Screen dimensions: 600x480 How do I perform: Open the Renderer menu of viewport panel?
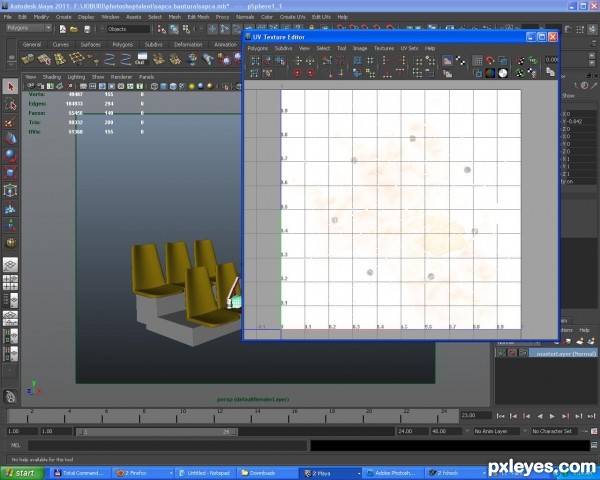(121, 77)
